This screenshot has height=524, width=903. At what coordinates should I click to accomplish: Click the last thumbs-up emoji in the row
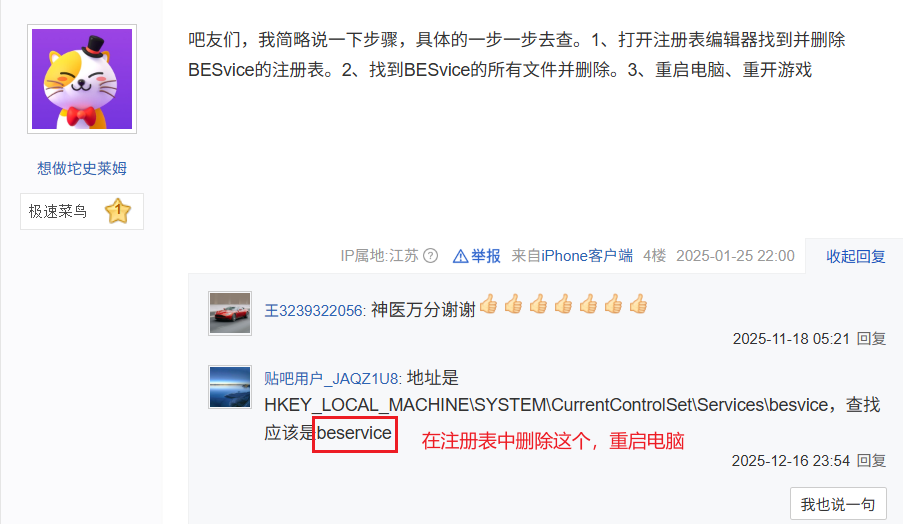pos(638,304)
